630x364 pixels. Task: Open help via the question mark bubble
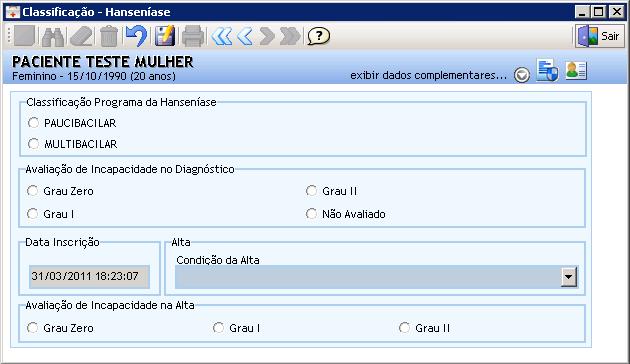[x=319, y=36]
